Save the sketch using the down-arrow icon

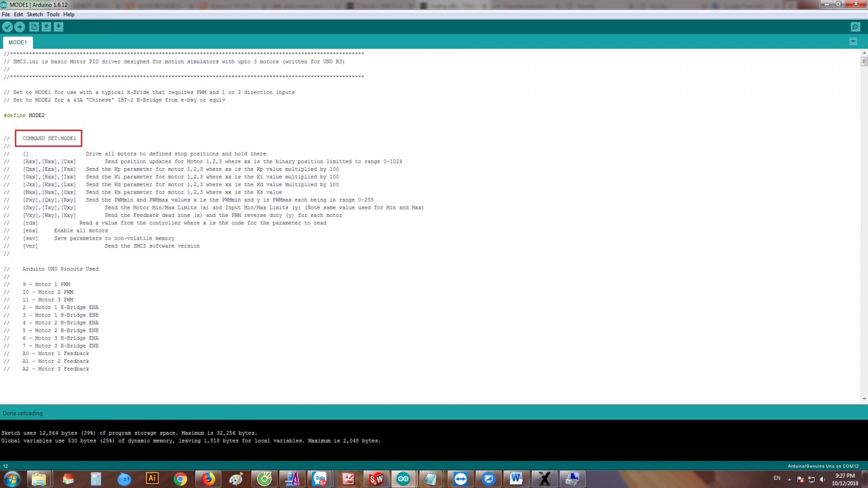click(59, 27)
